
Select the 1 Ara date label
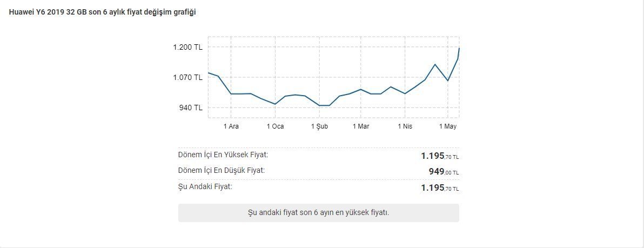[x=231, y=126]
